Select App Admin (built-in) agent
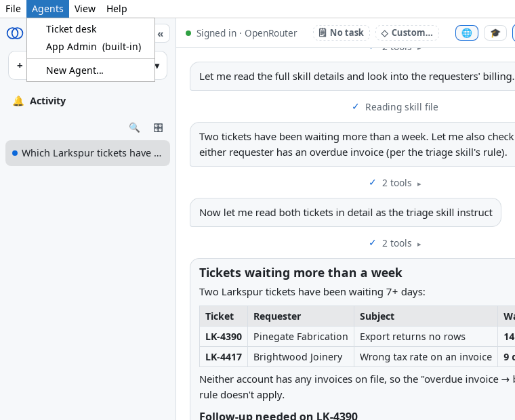This screenshot has height=420, width=515. pos(91,47)
